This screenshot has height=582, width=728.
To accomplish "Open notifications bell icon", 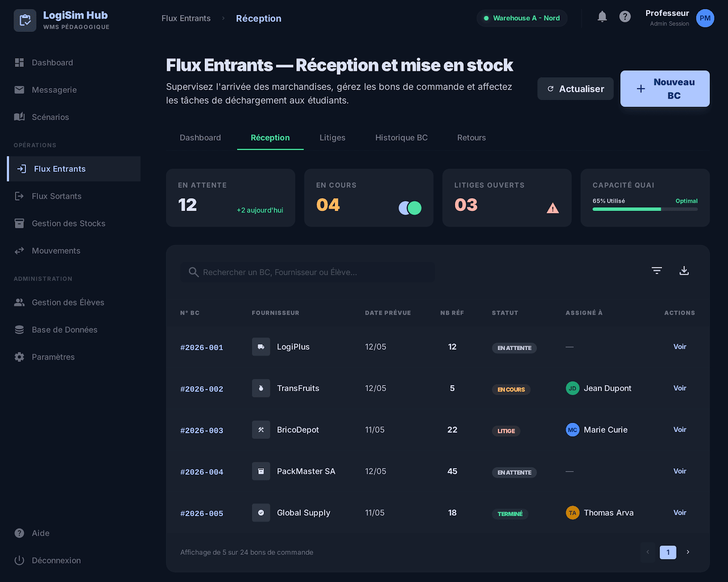I will (602, 17).
